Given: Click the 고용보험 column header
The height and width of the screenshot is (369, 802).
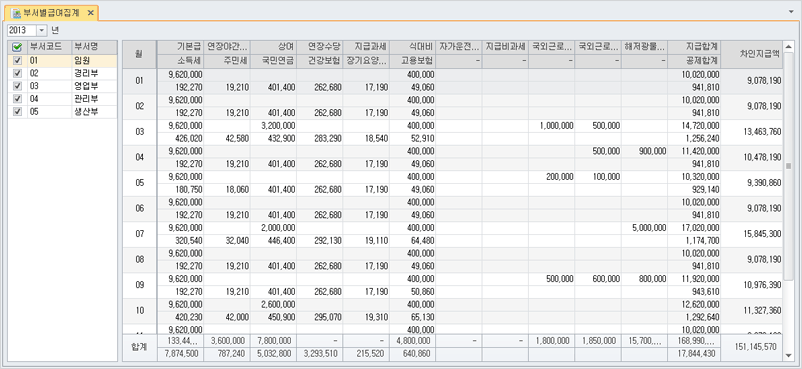Looking at the screenshot, I should click(412, 61).
